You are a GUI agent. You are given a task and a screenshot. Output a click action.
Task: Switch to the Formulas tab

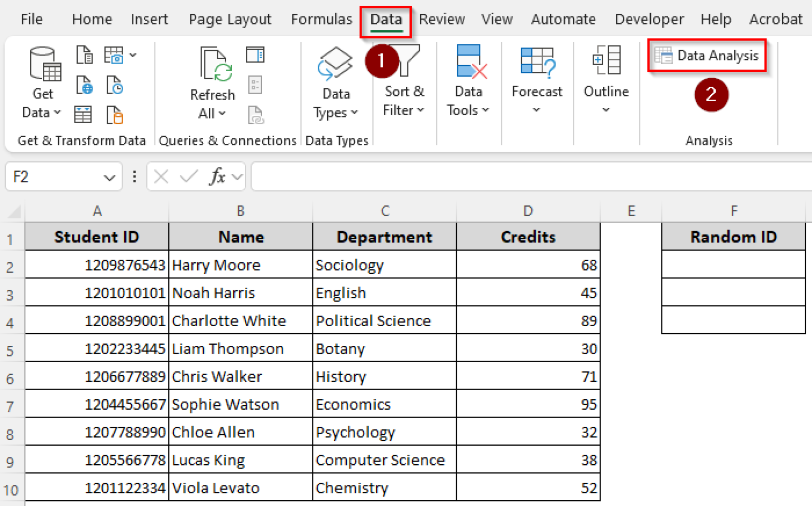click(321, 19)
